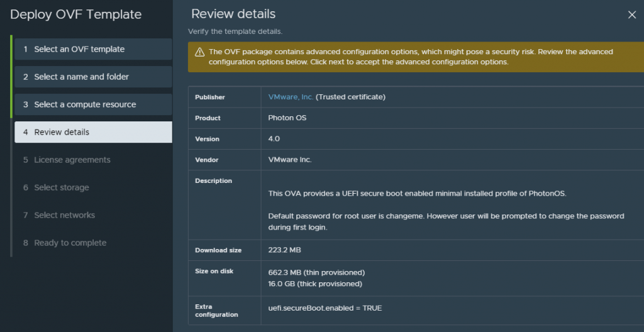
Task: Click '16.0 GB (thick provisioned)' value
Action: click(315, 284)
